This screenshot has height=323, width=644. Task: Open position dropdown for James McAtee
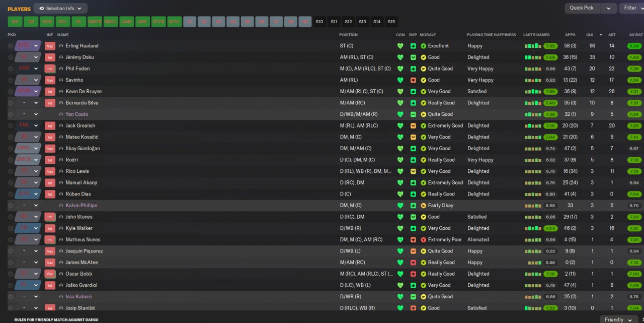pyautogui.click(x=36, y=263)
